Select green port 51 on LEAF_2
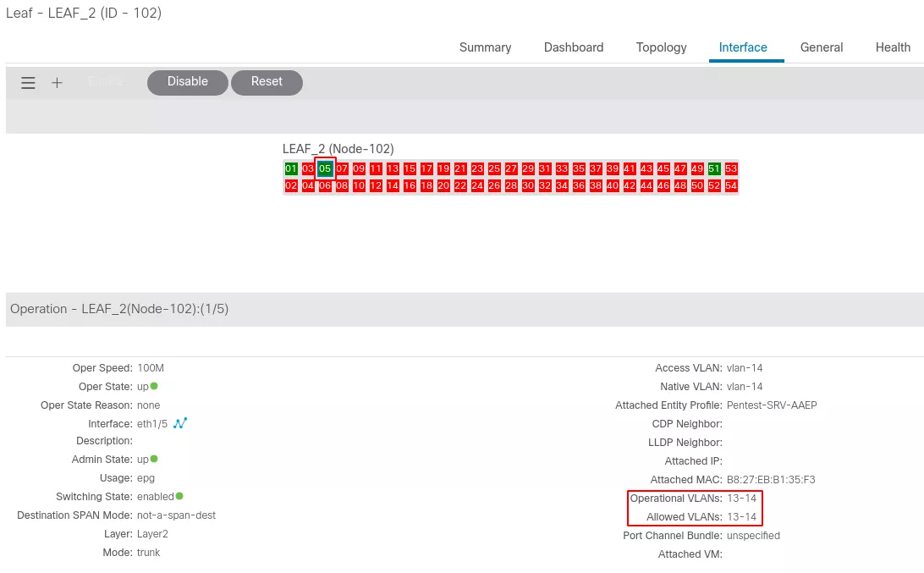Image resolution: width=924 pixels, height=573 pixels. 714,168
